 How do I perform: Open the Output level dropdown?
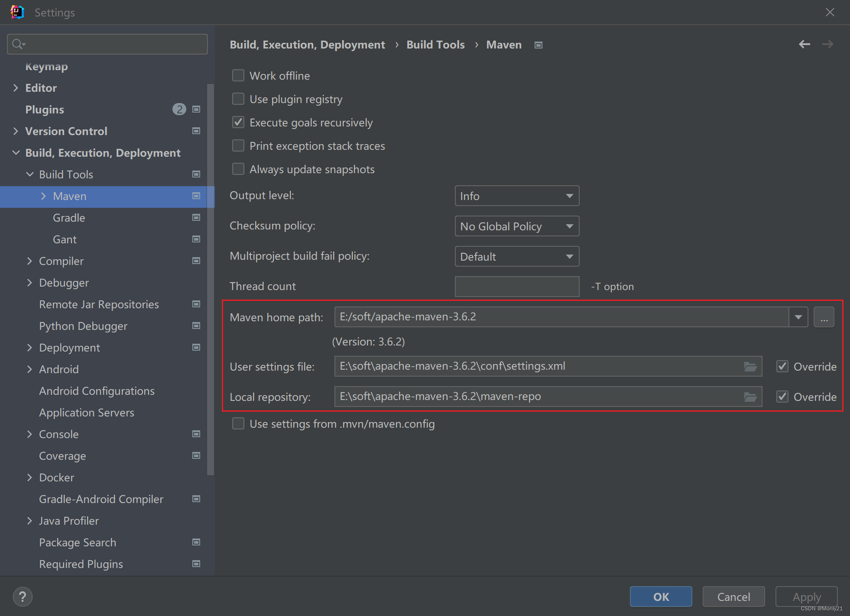(x=517, y=196)
